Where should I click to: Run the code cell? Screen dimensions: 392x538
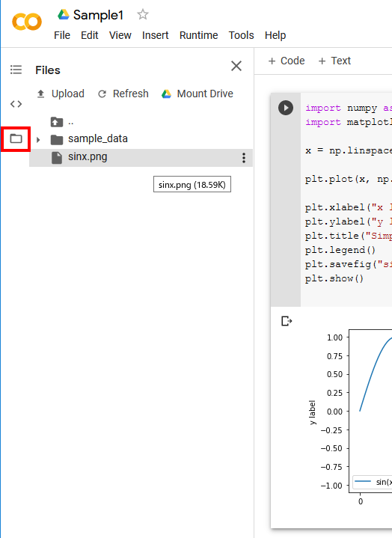click(286, 108)
